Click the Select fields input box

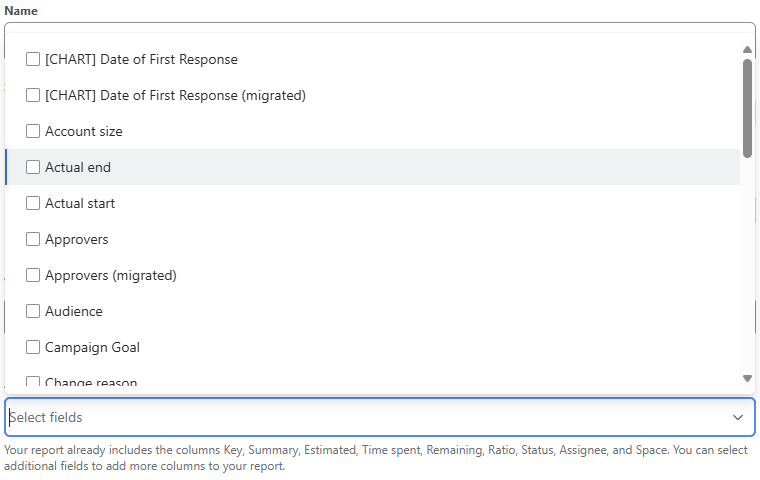(x=360, y=417)
